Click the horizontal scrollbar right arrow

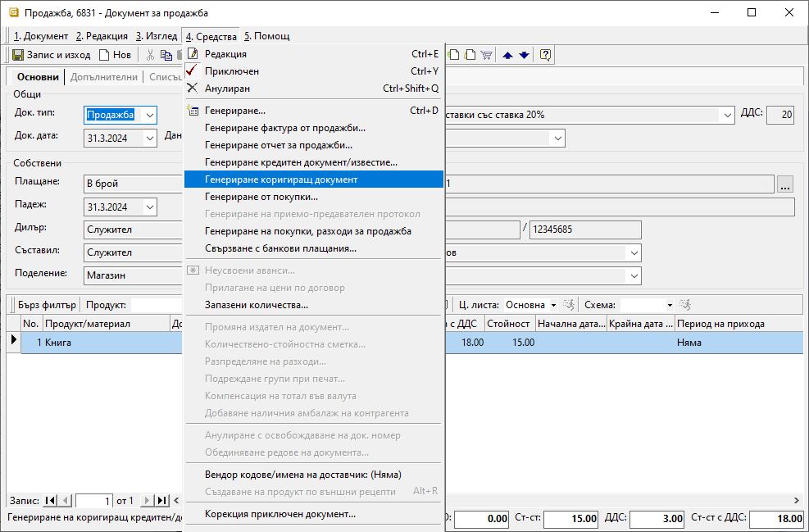(x=797, y=500)
